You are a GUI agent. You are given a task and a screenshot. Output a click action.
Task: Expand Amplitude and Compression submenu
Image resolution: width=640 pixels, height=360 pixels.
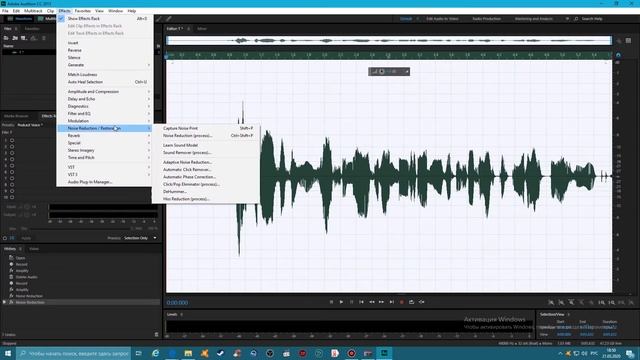tap(106, 91)
